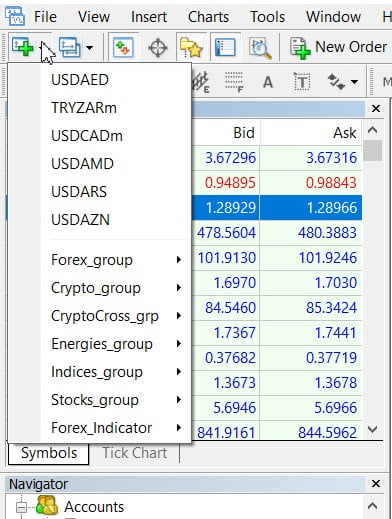Toggle the Market Watch toolbar icon

coord(124,47)
